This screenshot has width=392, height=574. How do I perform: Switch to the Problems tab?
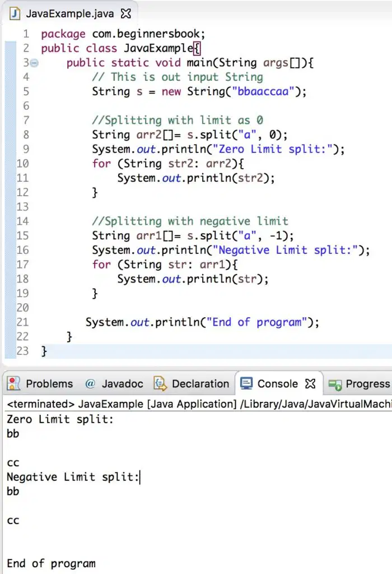pos(40,383)
